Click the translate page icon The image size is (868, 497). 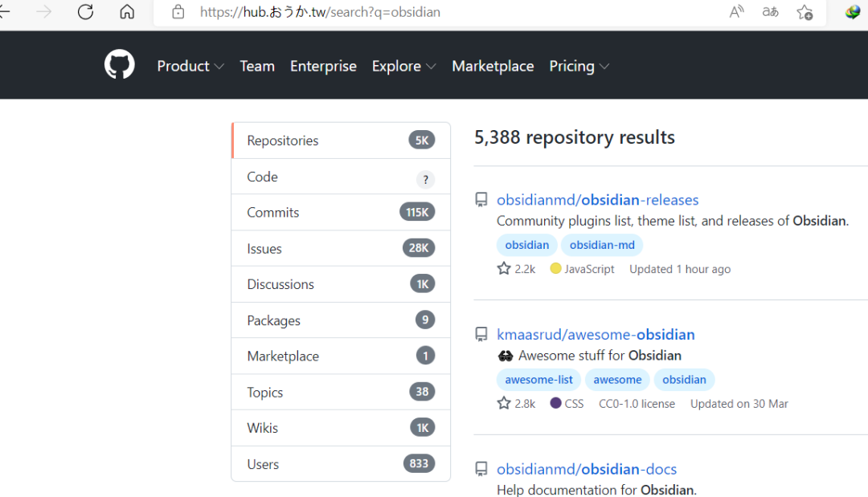pyautogui.click(x=770, y=11)
